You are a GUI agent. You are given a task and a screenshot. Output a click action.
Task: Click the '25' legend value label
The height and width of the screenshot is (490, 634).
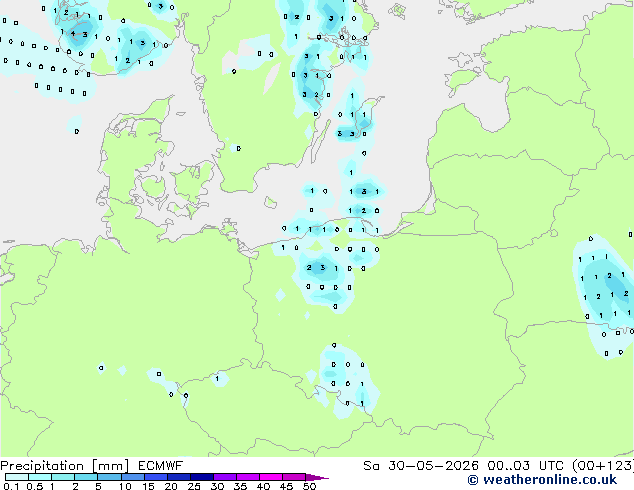tap(194, 486)
